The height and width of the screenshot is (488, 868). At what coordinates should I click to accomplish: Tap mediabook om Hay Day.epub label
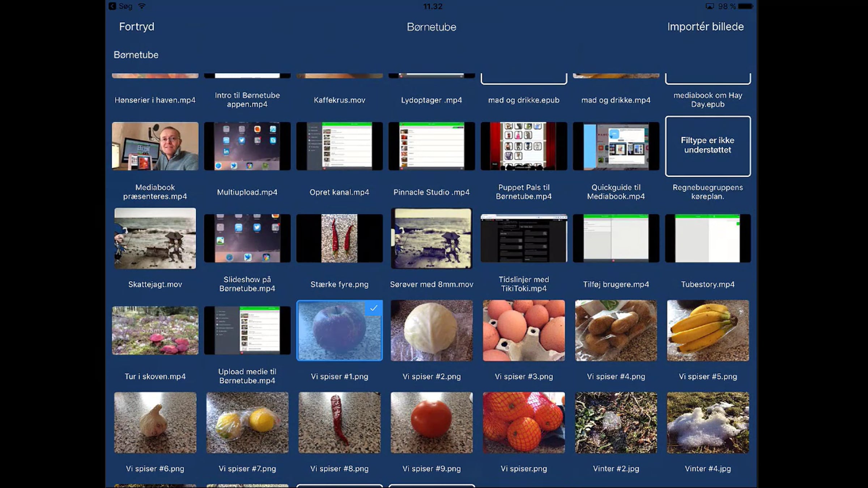708,100
